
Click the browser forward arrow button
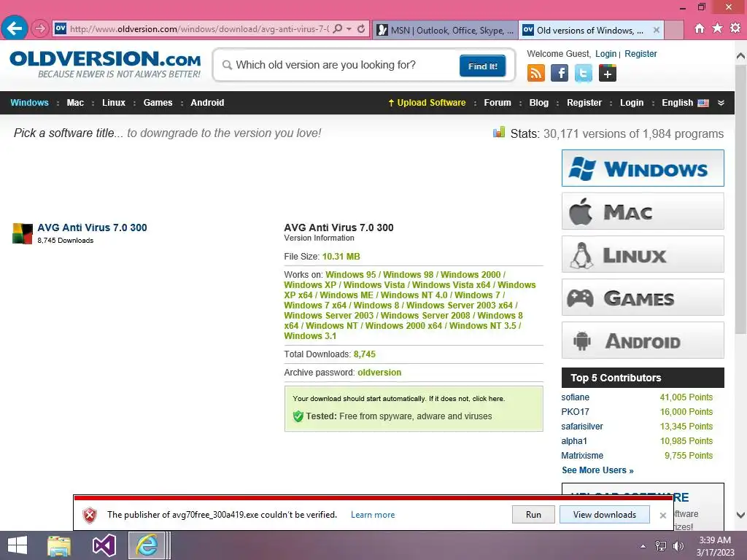40,28
